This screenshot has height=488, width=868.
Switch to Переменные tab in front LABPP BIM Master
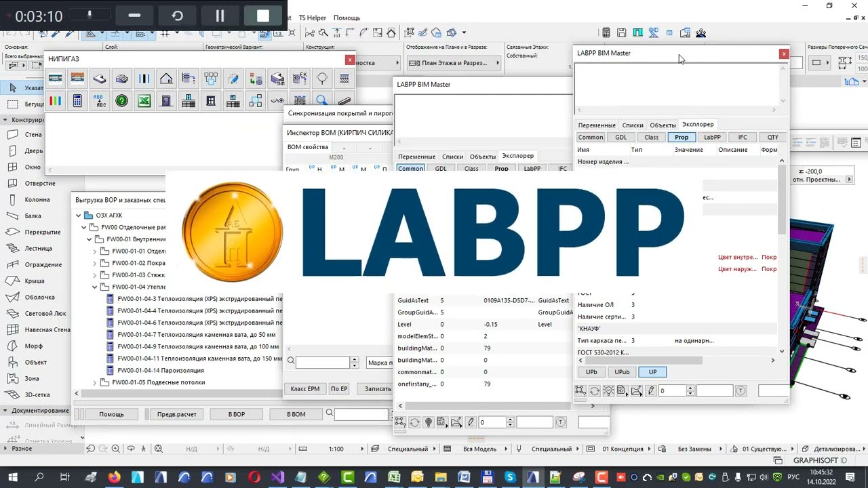point(597,125)
